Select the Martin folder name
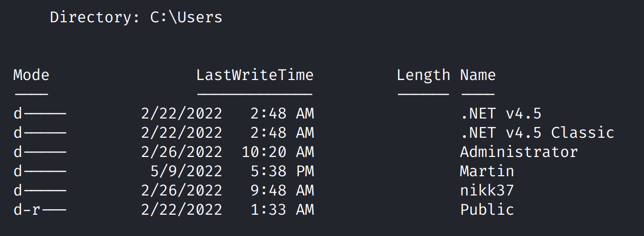 point(487,171)
